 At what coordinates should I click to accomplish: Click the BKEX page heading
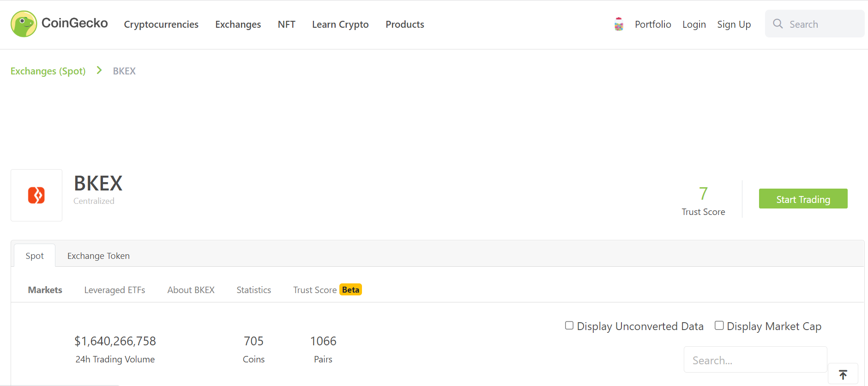[x=98, y=184]
